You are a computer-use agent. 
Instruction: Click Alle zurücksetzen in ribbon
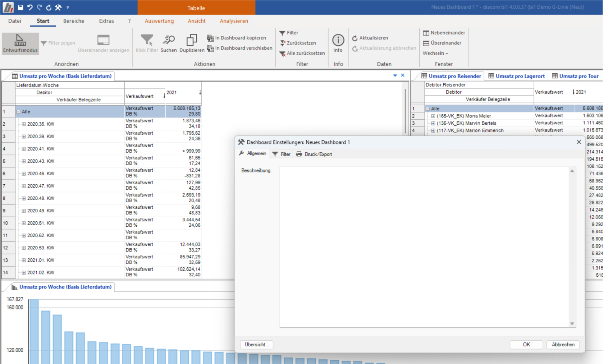click(302, 53)
